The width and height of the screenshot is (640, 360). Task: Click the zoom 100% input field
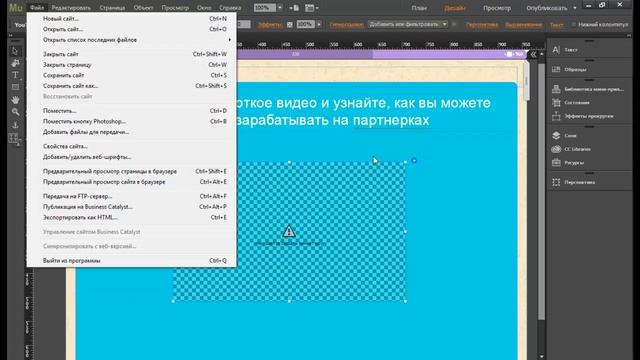pos(264,8)
